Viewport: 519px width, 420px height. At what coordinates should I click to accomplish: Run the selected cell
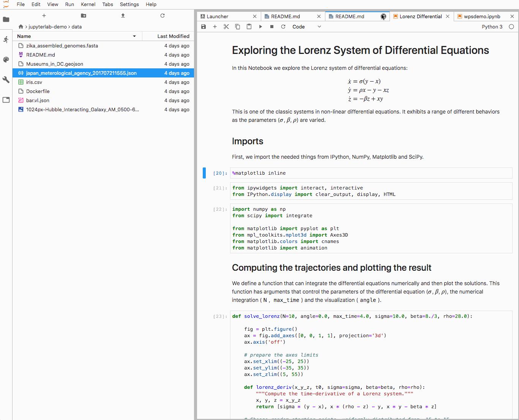(x=260, y=27)
